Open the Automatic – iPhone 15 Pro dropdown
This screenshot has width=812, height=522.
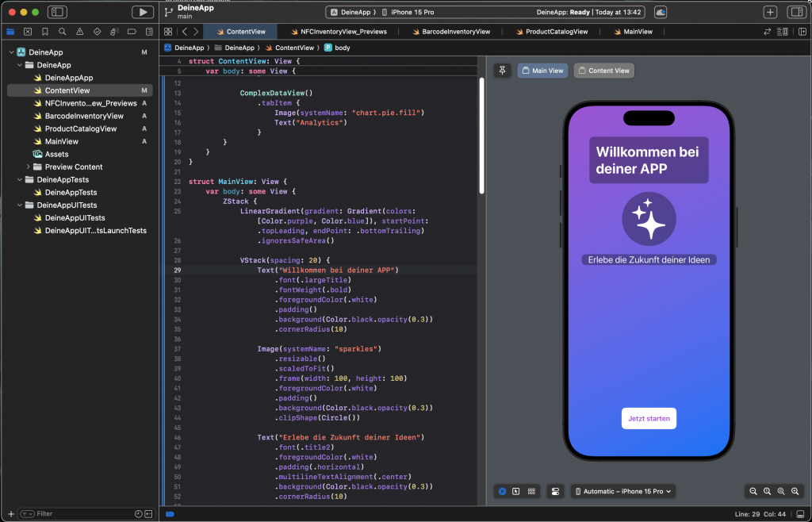coord(623,492)
